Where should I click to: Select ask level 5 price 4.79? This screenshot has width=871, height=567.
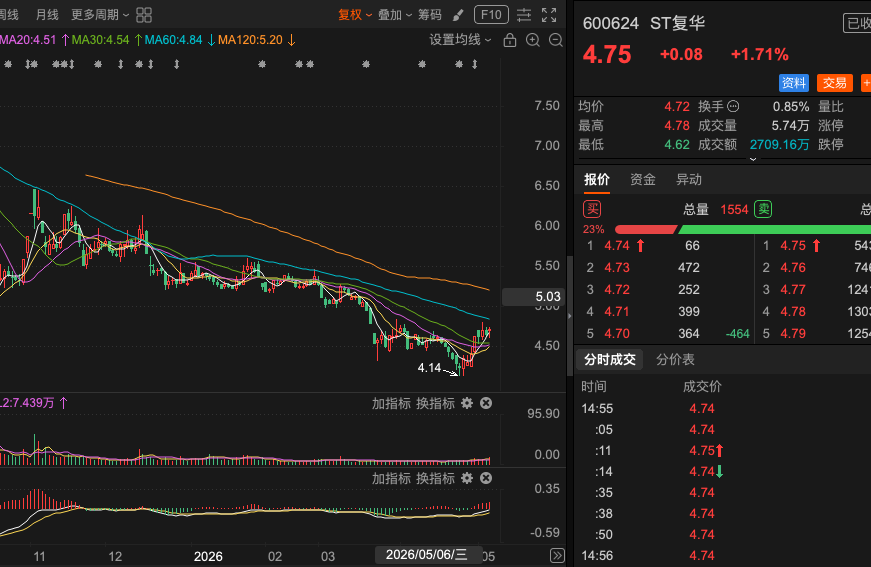[793, 334]
